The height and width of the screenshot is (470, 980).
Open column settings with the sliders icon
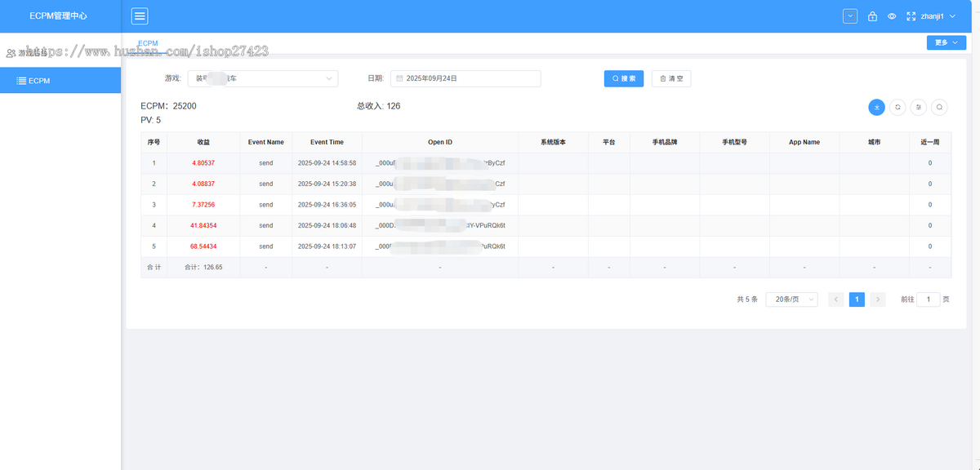click(919, 107)
